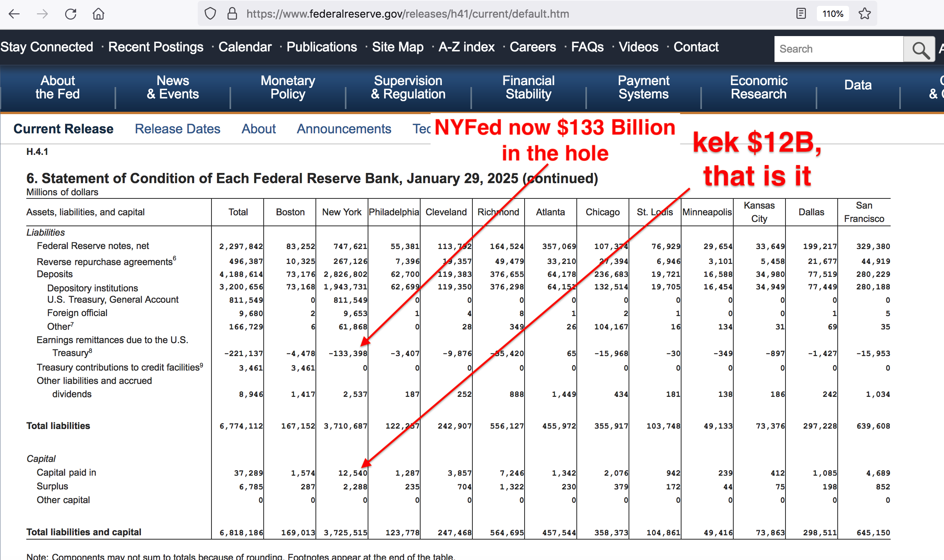Open the Recent Postings link
Screen dimensions: 944x560
coord(156,47)
